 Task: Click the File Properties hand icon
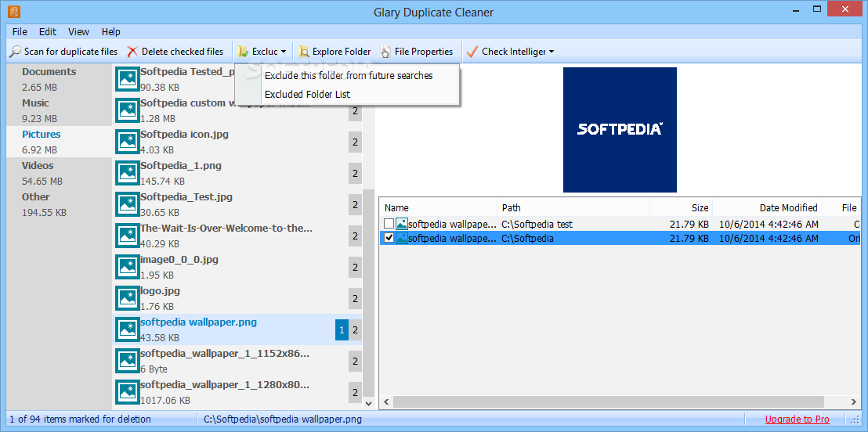(385, 52)
